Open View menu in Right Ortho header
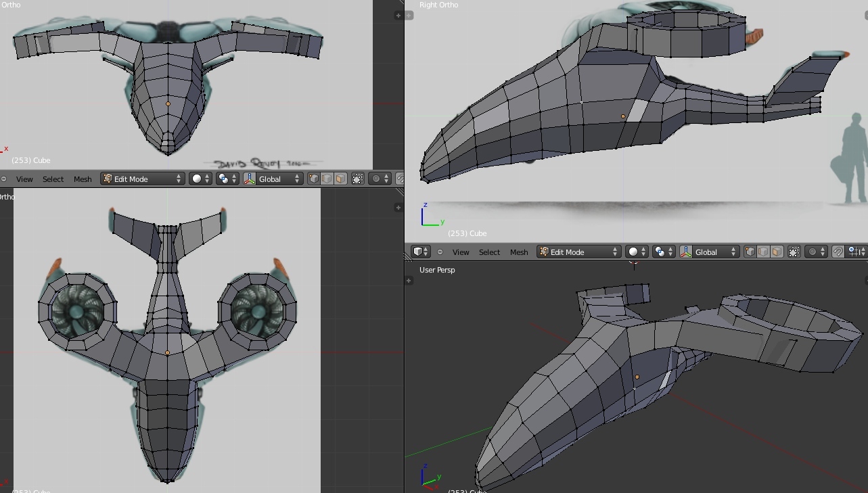Image resolution: width=868 pixels, height=493 pixels. coord(461,252)
